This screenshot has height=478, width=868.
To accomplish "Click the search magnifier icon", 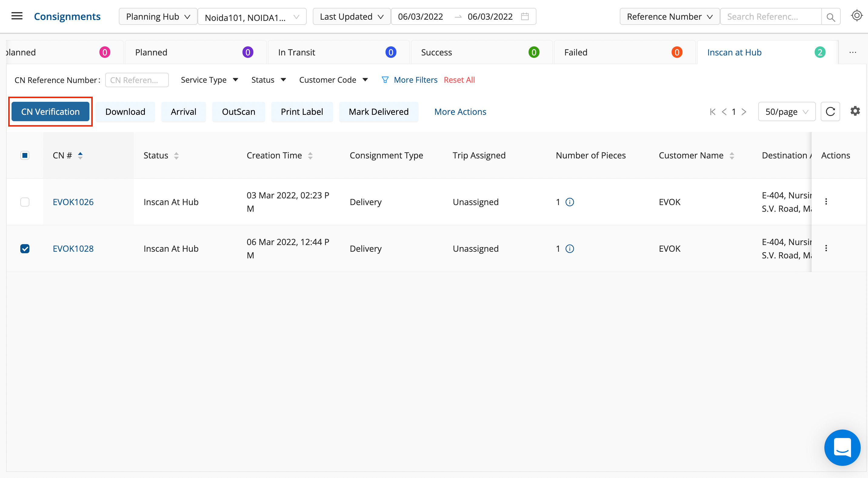I will (831, 17).
